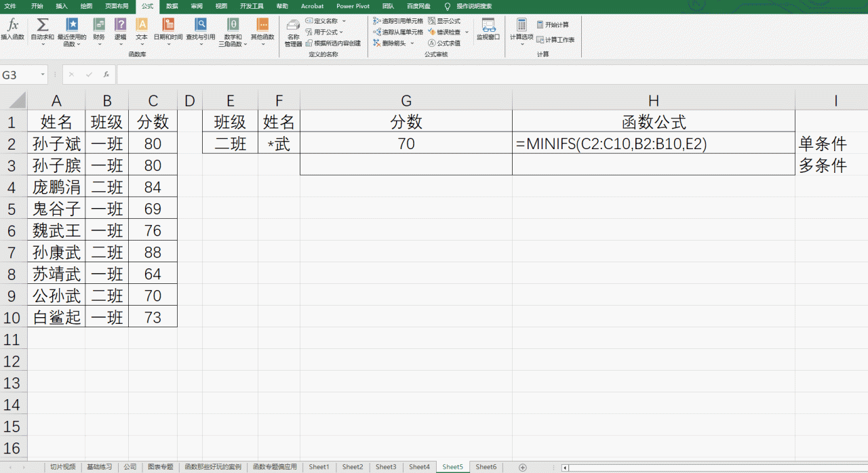Click the new sheet plus button
This screenshot has width=868, height=473.
(522, 467)
